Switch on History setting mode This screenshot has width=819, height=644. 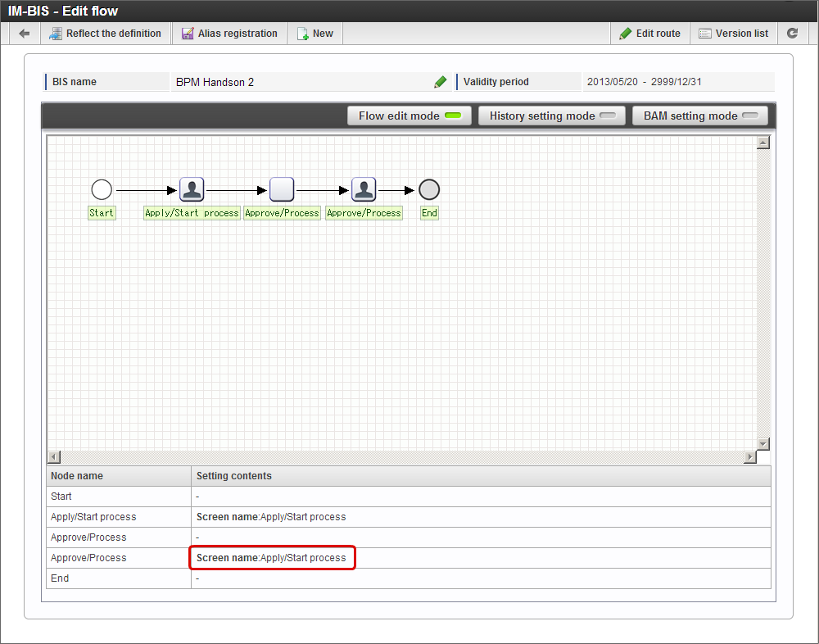point(552,116)
